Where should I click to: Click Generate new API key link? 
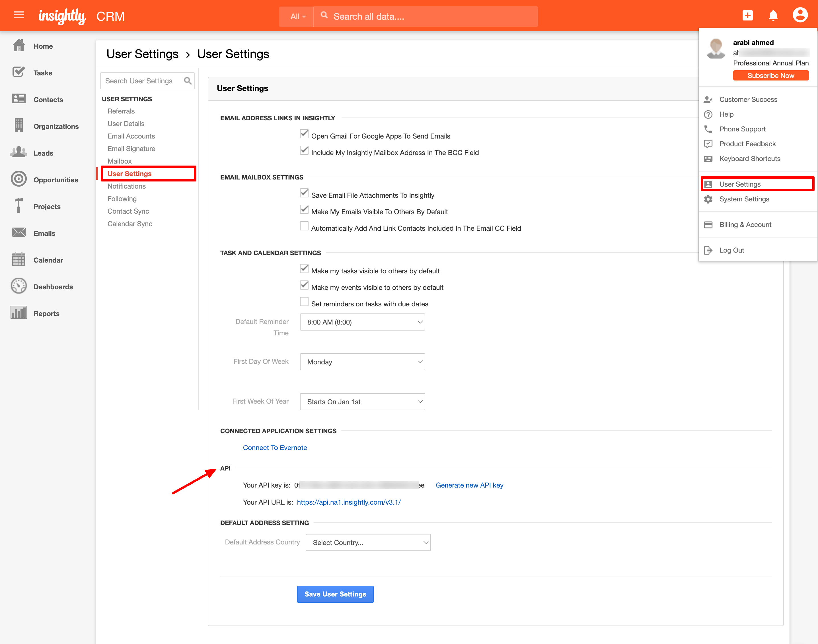[469, 485]
